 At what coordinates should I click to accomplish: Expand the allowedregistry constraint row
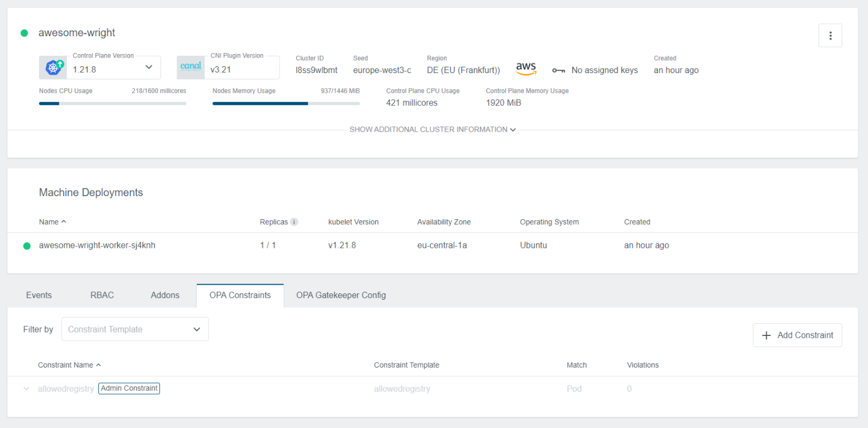pos(26,389)
